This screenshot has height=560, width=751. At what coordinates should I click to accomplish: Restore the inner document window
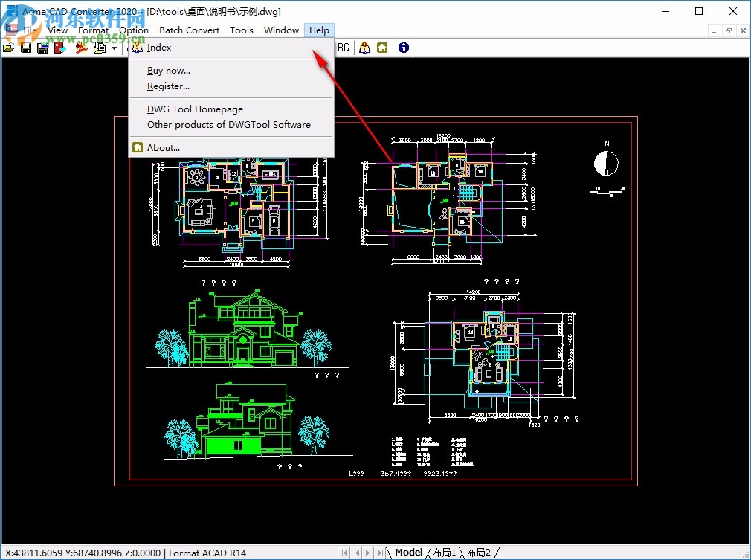coord(729,31)
